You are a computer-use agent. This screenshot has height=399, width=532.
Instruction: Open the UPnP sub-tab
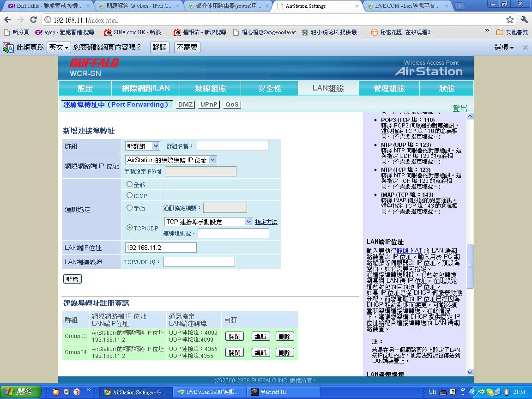[x=209, y=104]
